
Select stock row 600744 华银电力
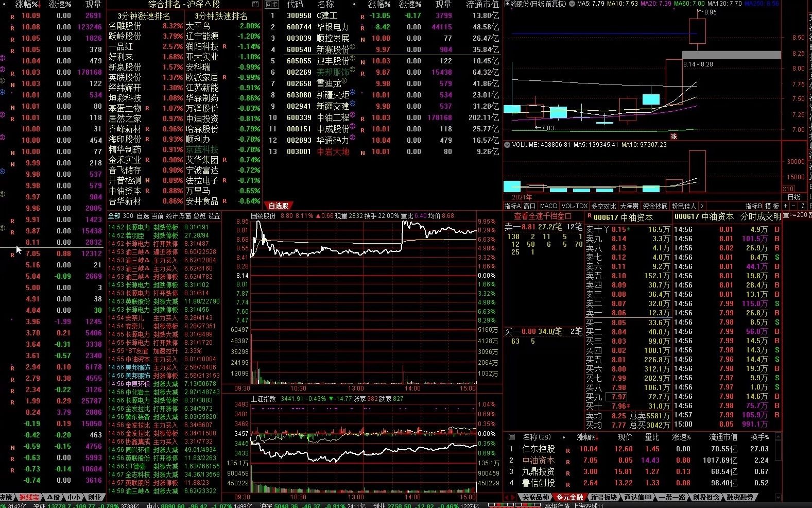click(384, 27)
